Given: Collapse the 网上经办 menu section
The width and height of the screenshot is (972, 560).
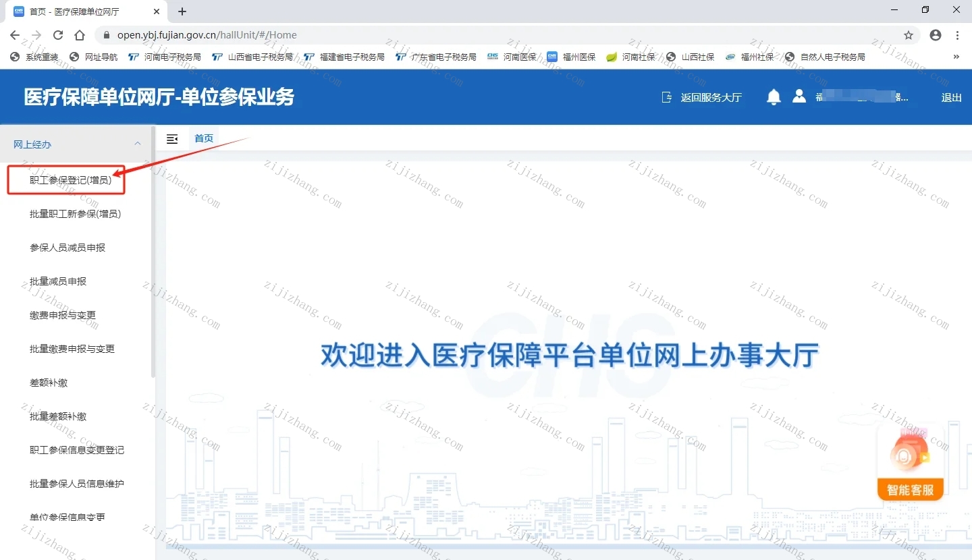Looking at the screenshot, I should pos(78,144).
